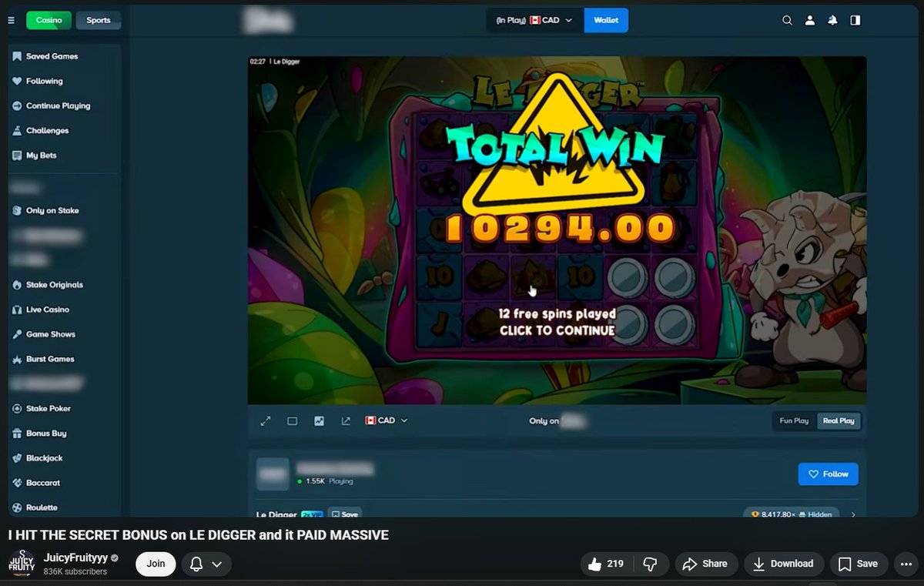Click the Bonus Buy icon

(x=18, y=434)
